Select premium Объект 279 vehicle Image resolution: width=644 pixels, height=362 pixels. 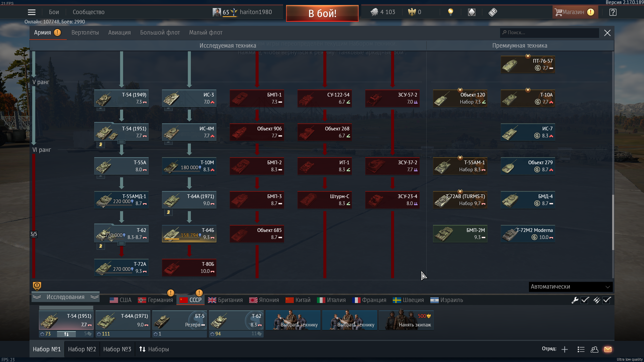(528, 166)
